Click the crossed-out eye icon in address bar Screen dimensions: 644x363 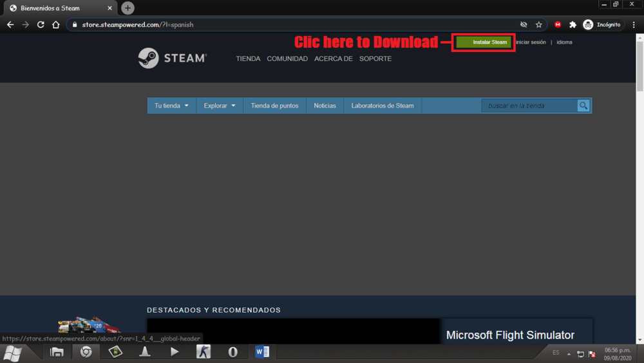[x=524, y=24]
